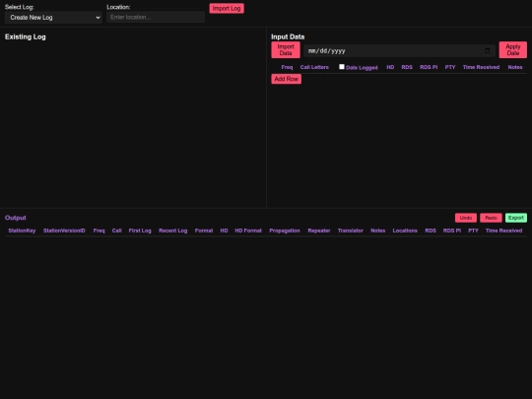Click the Output PTY column header
532x399 pixels.
pyautogui.click(x=473, y=231)
